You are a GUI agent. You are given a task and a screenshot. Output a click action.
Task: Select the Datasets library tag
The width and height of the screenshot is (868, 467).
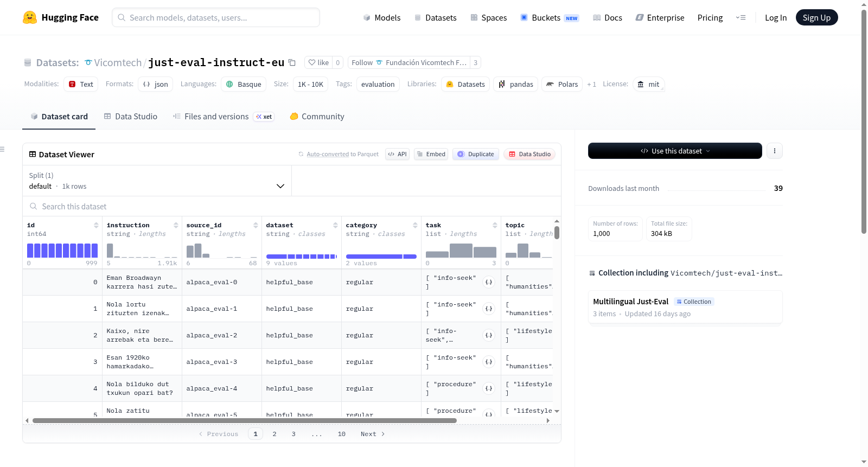tap(465, 84)
